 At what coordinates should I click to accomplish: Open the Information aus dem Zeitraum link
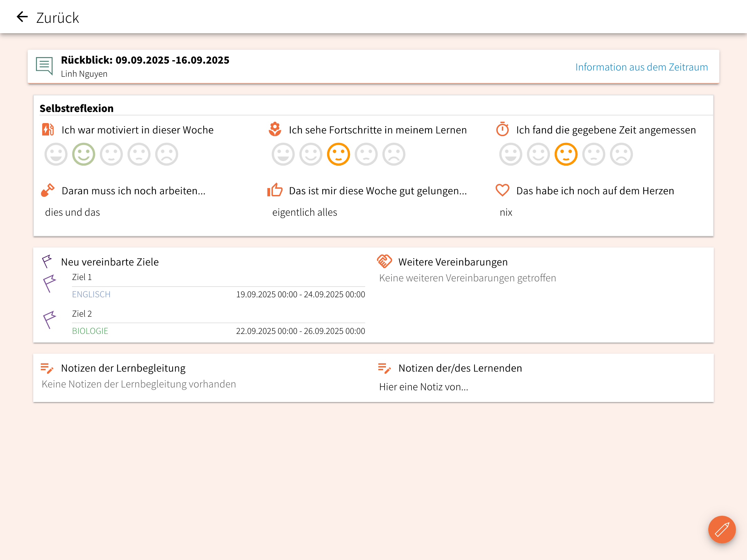641,67
